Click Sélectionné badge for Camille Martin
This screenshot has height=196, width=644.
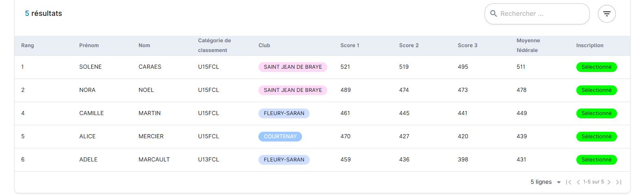pos(596,113)
